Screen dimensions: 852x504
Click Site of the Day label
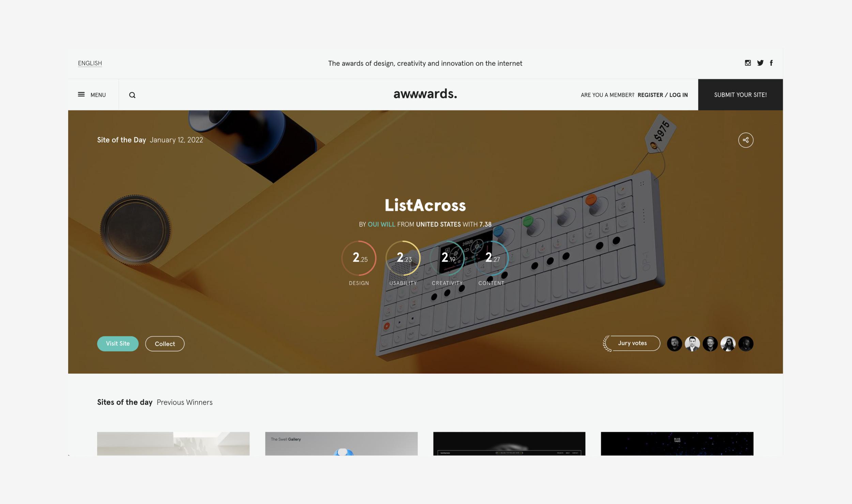[x=121, y=140]
